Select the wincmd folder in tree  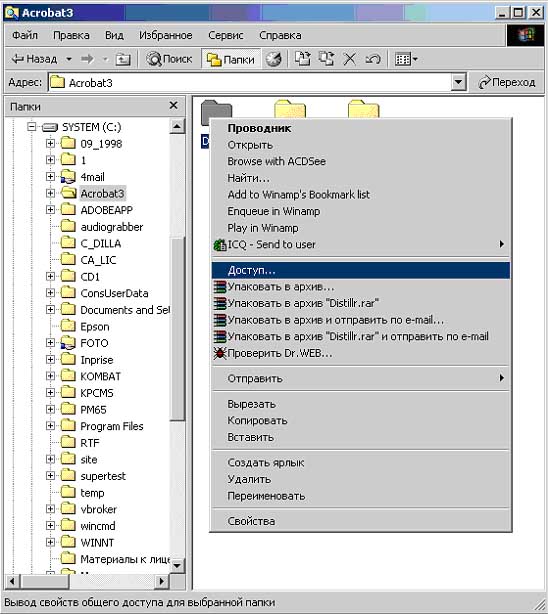click(x=98, y=526)
